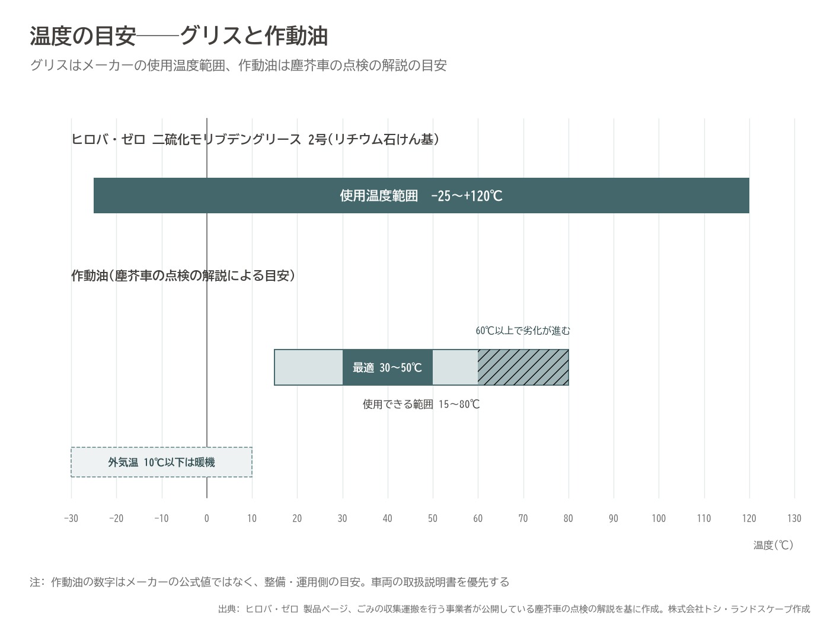
Task: Click the axis title 温度(℃)
Action: 774,545
